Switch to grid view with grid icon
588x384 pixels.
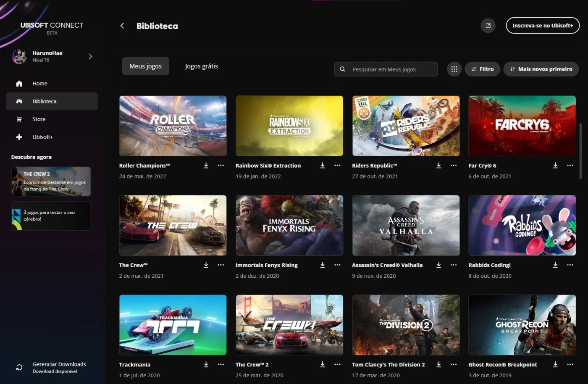(454, 69)
